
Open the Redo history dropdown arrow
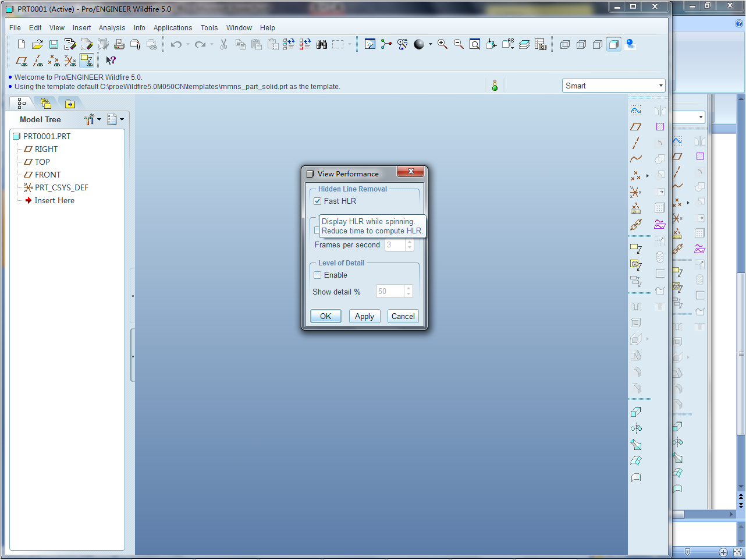click(211, 44)
